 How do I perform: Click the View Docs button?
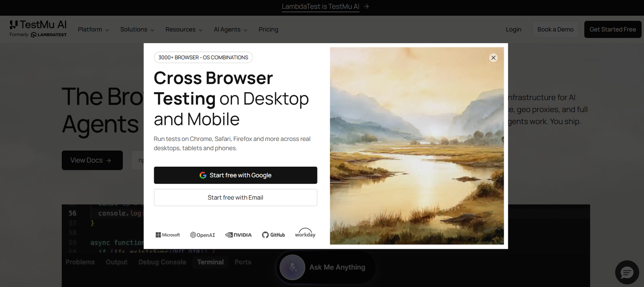[x=92, y=160]
